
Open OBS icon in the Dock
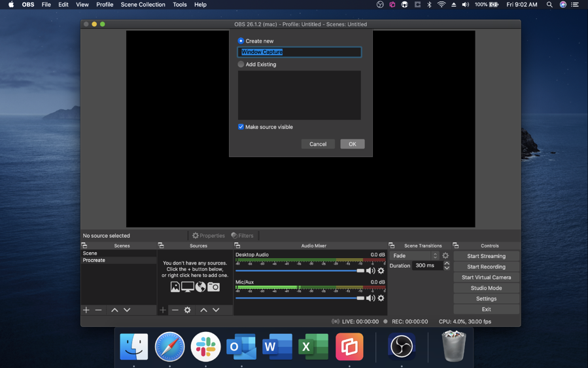402,346
